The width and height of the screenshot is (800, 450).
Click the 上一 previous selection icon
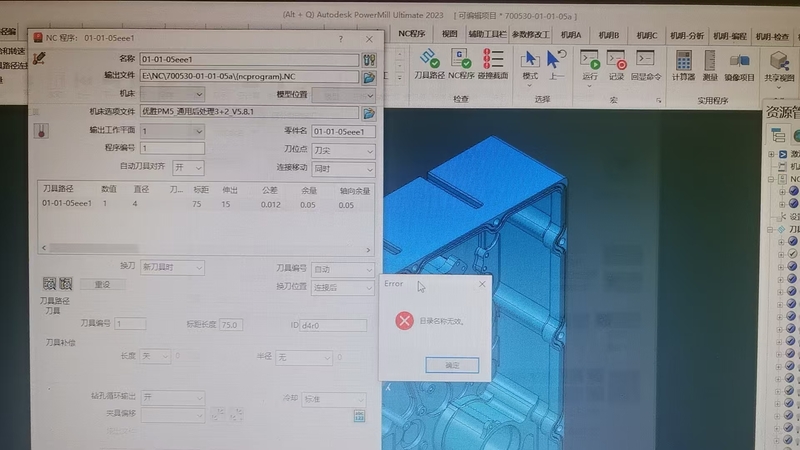pyautogui.click(x=556, y=59)
